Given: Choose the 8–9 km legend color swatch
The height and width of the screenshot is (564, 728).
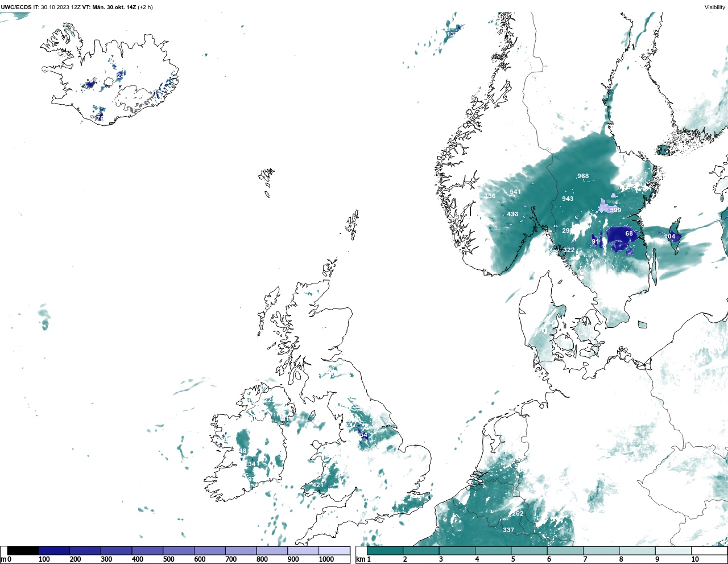Looking at the screenshot, I should pos(637,550).
